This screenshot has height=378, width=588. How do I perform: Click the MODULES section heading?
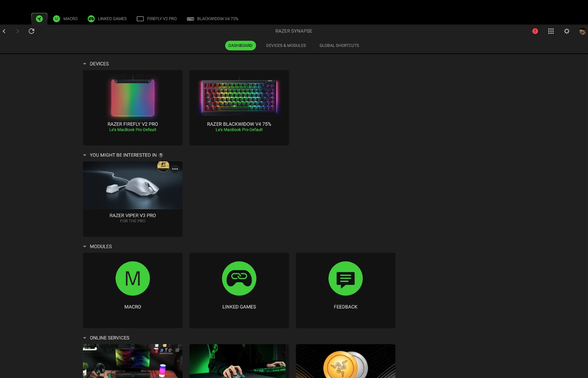click(101, 246)
